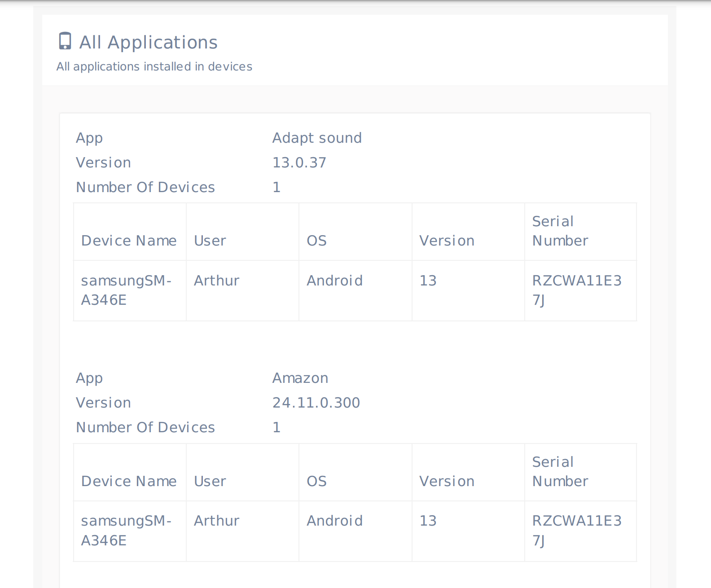Click serial RZCWA11E37J in Adapt sound table
This screenshot has height=588, width=711.
[x=577, y=290]
